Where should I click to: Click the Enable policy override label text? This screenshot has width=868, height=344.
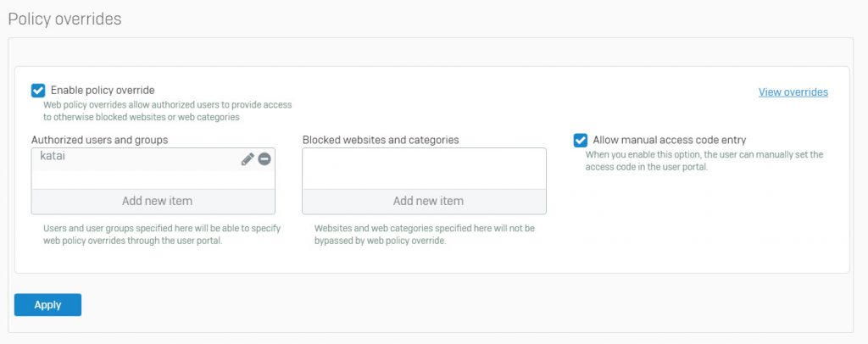pyautogui.click(x=103, y=90)
